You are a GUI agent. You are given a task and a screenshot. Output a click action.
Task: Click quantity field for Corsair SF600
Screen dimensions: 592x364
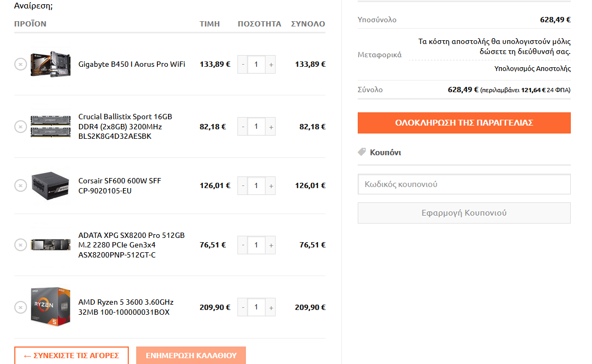(257, 186)
